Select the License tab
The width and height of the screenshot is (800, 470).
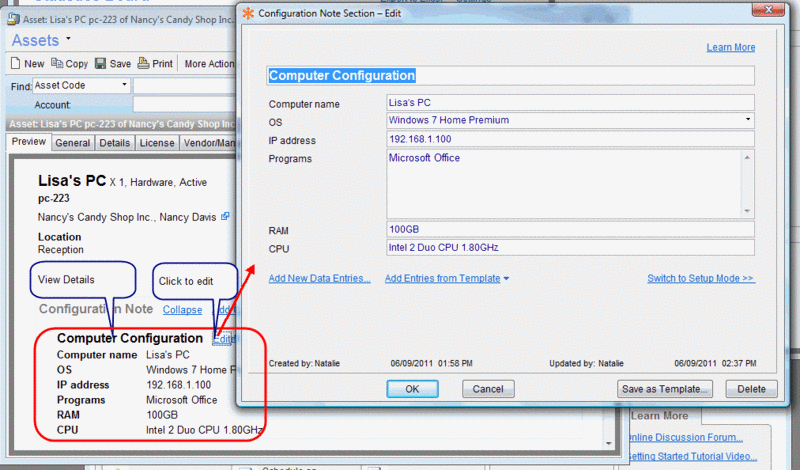pyautogui.click(x=156, y=143)
